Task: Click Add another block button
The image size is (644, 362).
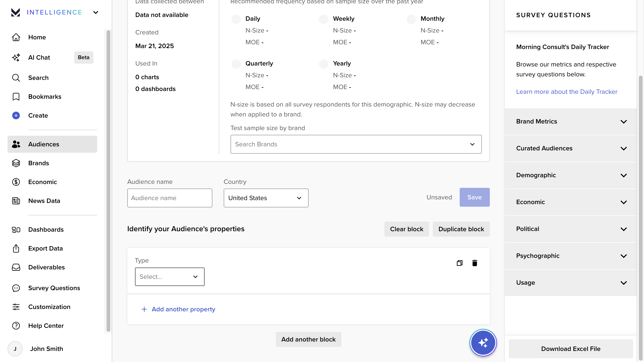Action: [308, 339]
